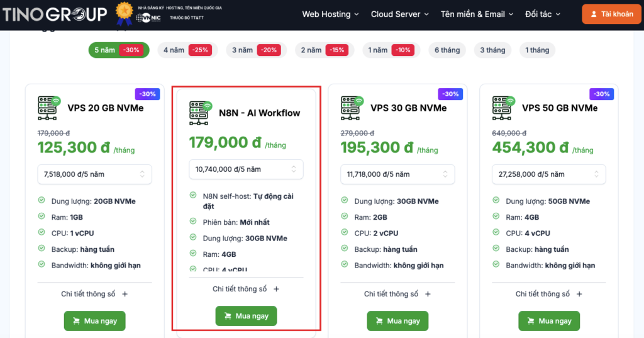Viewport: 644px width, 338px height.
Task: Select the 4 năm -25% billing period
Action: [x=187, y=50]
